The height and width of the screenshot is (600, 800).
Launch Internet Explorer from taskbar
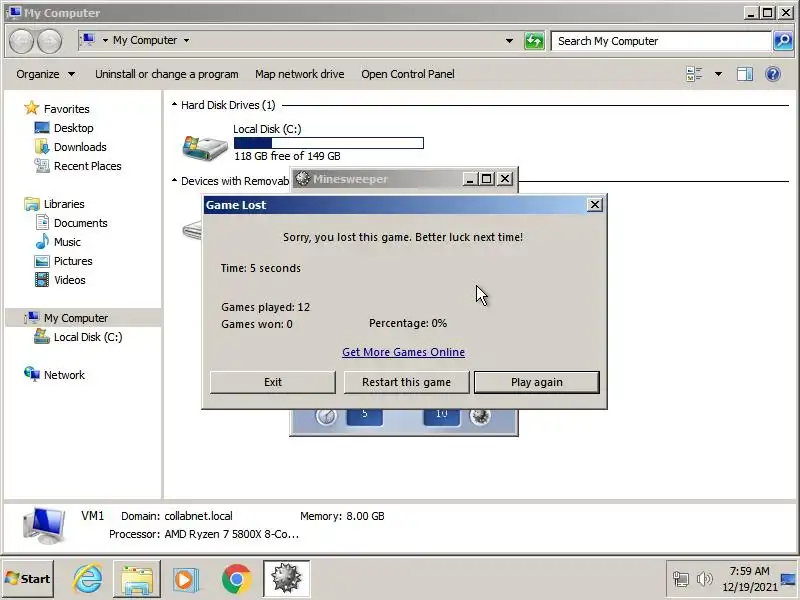click(x=87, y=579)
